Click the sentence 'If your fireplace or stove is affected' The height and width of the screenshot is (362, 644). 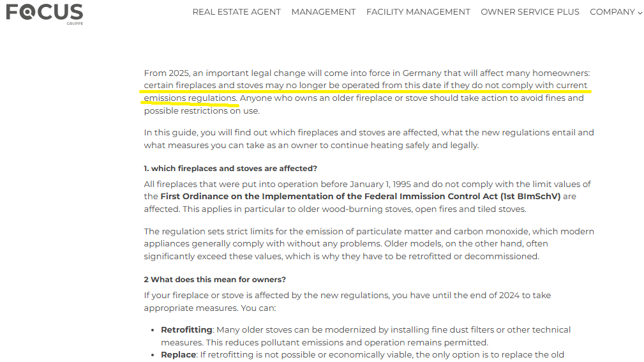(x=347, y=301)
